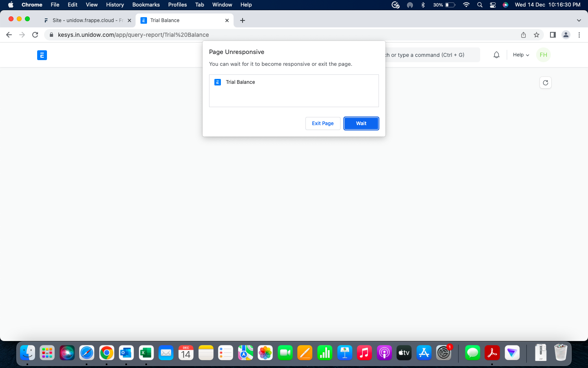Open Microsoft Excel from the Dock
This screenshot has height=368, width=588.
[x=146, y=352]
